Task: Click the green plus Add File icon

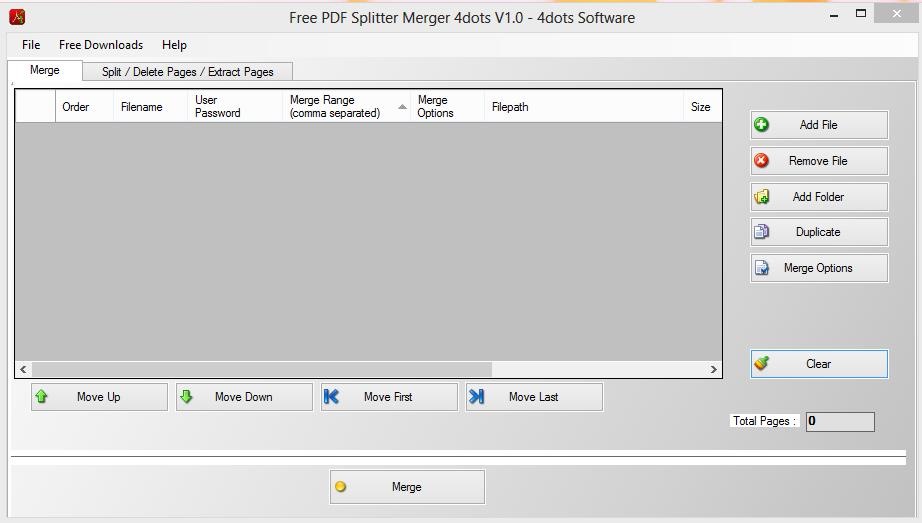Action: [x=761, y=125]
